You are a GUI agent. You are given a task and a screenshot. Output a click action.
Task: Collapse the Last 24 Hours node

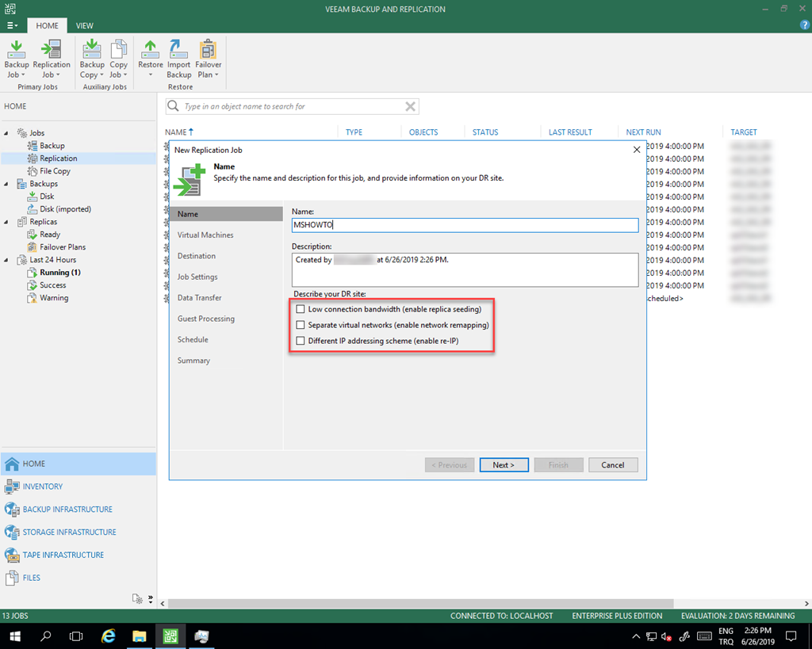pyautogui.click(x=6, y=260)
